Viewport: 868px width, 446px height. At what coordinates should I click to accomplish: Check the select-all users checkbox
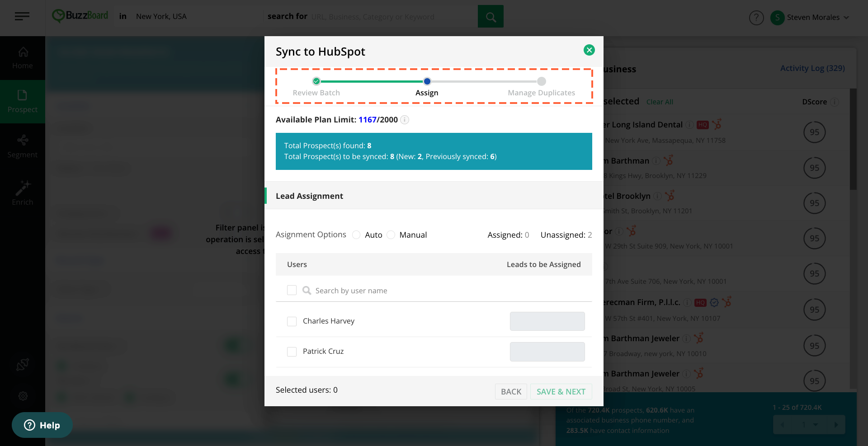pyautogui.click(x=292, y=290)
